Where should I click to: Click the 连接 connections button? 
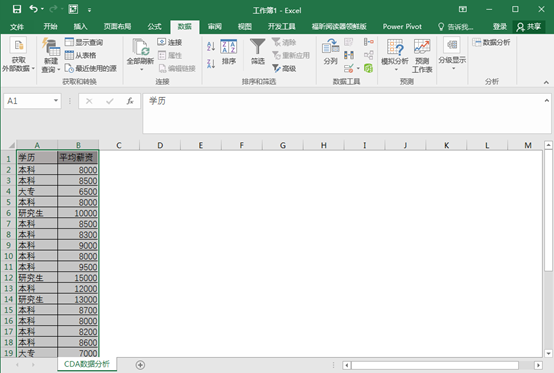click(x=170, y=42)
